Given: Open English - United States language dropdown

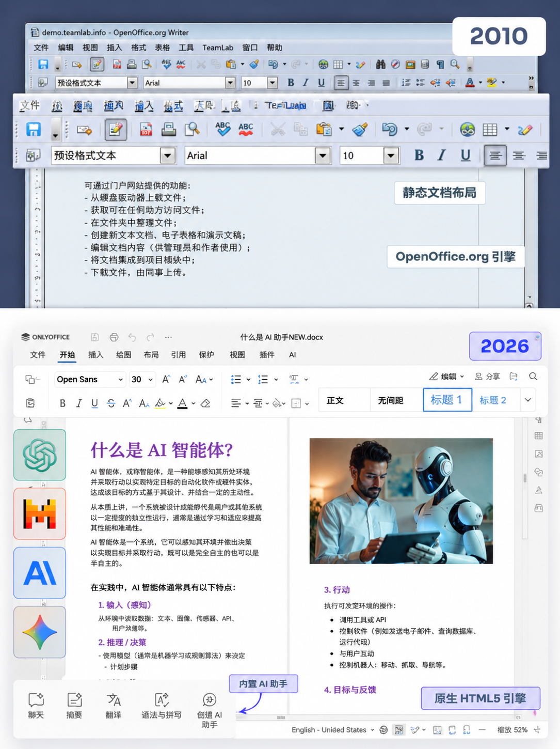Looking at the screenshot, I should [x=333, y=730].
